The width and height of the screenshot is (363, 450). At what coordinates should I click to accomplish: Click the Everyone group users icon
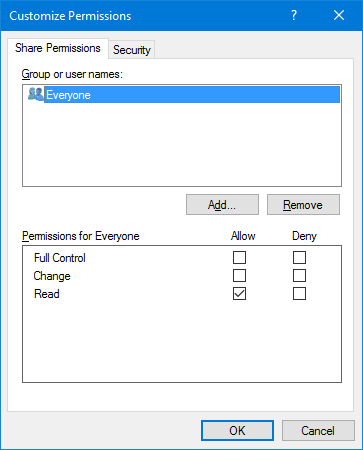pyautogui.click(x=35, y=94)
